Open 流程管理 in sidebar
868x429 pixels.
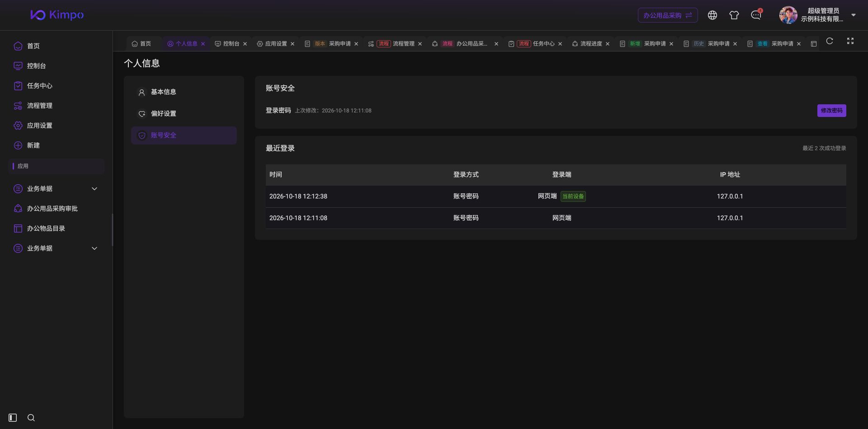point(40,106)
